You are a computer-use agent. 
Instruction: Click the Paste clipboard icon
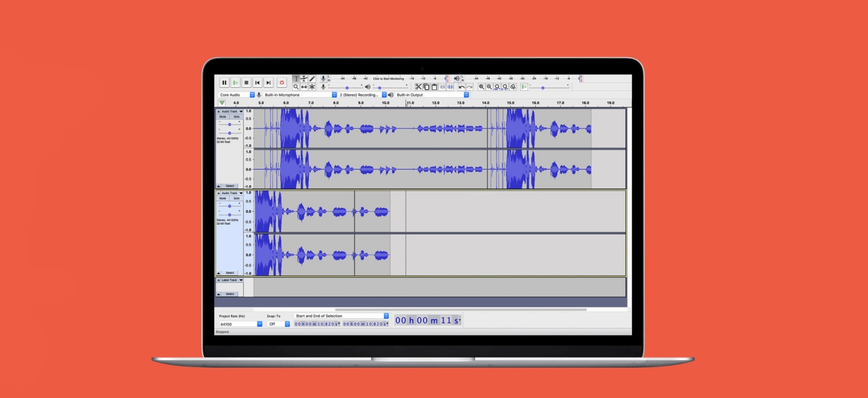coord(434,87)
